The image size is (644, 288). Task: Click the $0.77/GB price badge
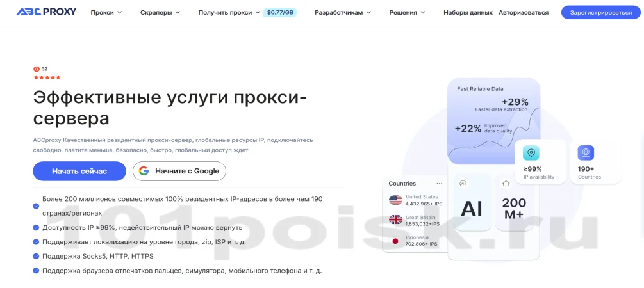pyautogui.click(x=280, y=13)
